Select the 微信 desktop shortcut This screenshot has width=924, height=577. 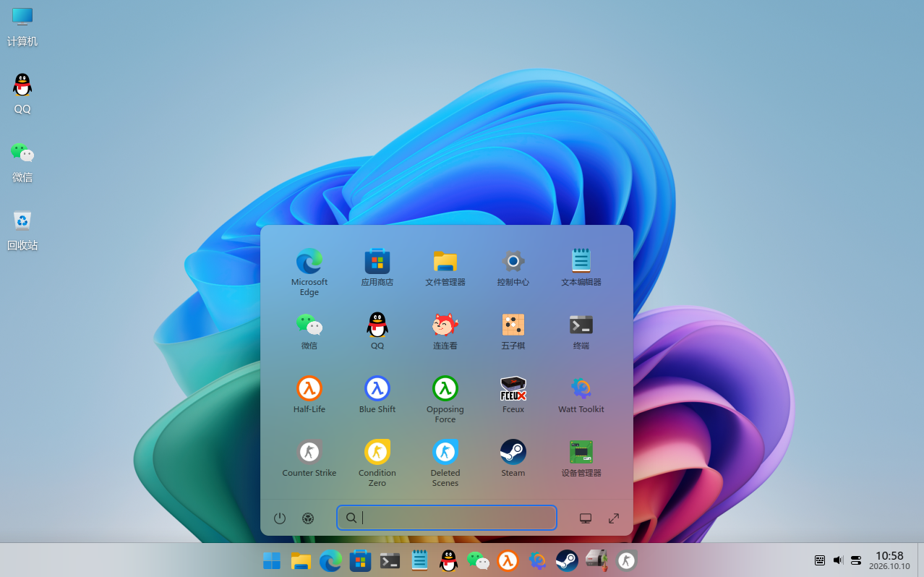[22, 162]
